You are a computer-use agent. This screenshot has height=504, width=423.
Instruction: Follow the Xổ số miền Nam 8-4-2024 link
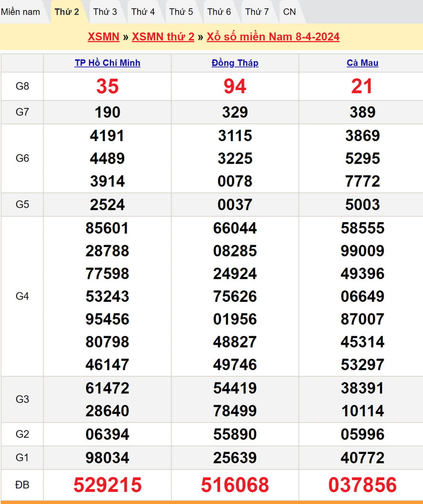click(x=273, y=37)
